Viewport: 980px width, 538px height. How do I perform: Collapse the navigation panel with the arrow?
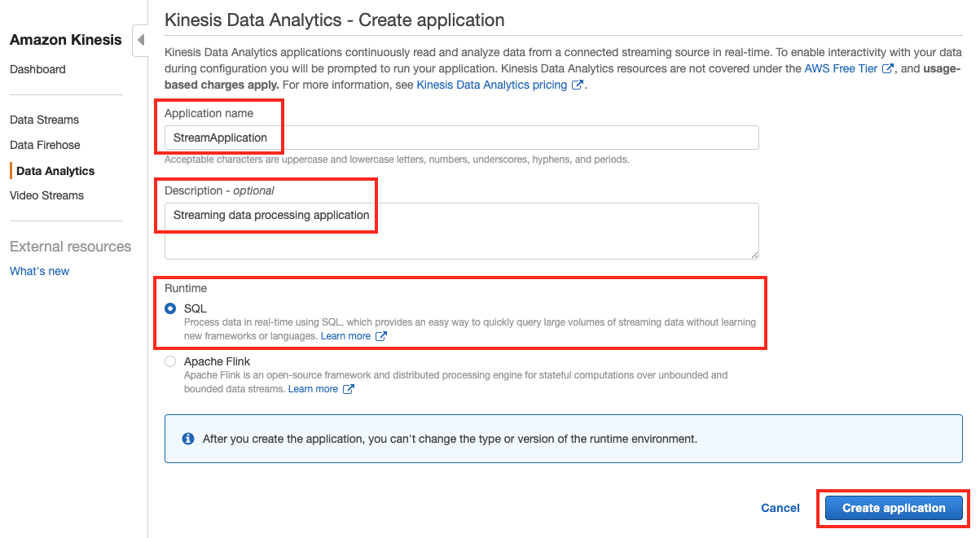[x=140, y=38]
